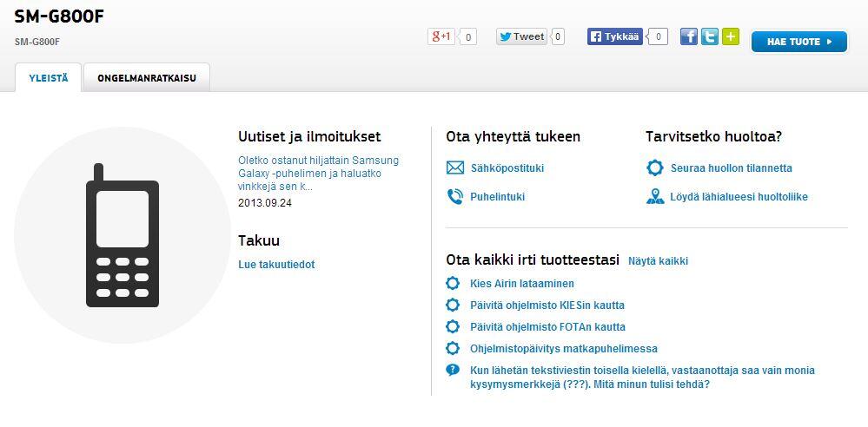Click the phone handset support icon
Screen dimensions: 868x427
pyautogui.click(x=455, y=196)
